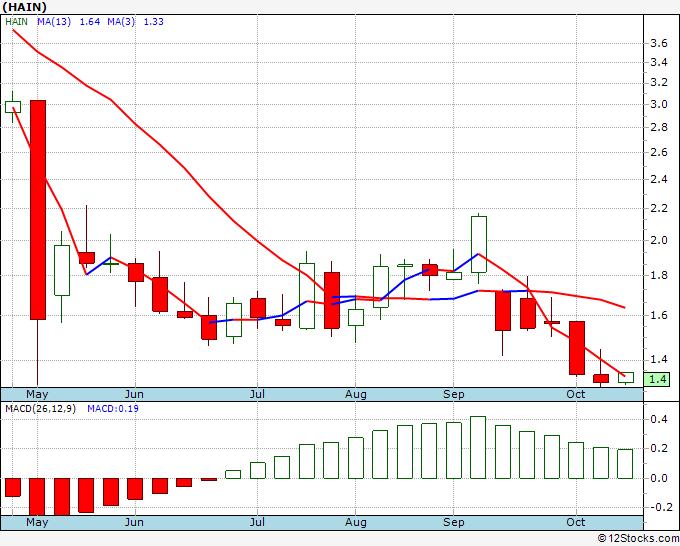Click the green highlighted 1.4 last-price box
Viewport: 680px width, 546px height.
coord(657,379)
